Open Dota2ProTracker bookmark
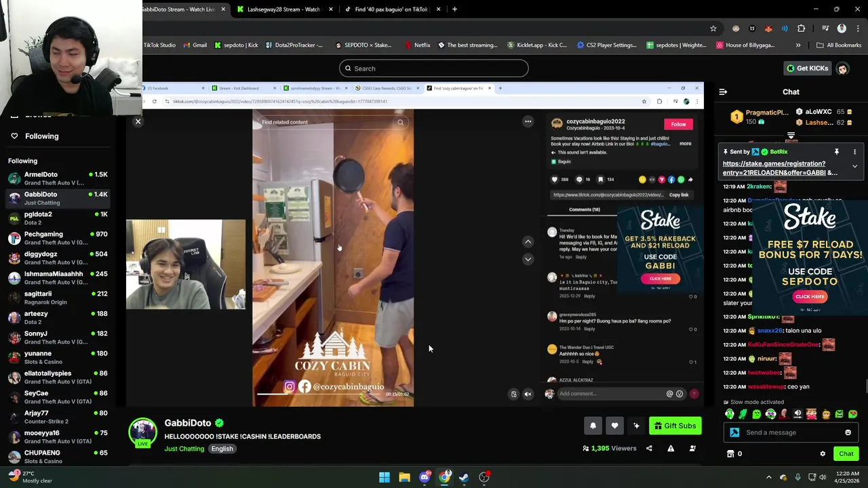Image resolution: width=868 pixels, height=488 pixels. 293,45
